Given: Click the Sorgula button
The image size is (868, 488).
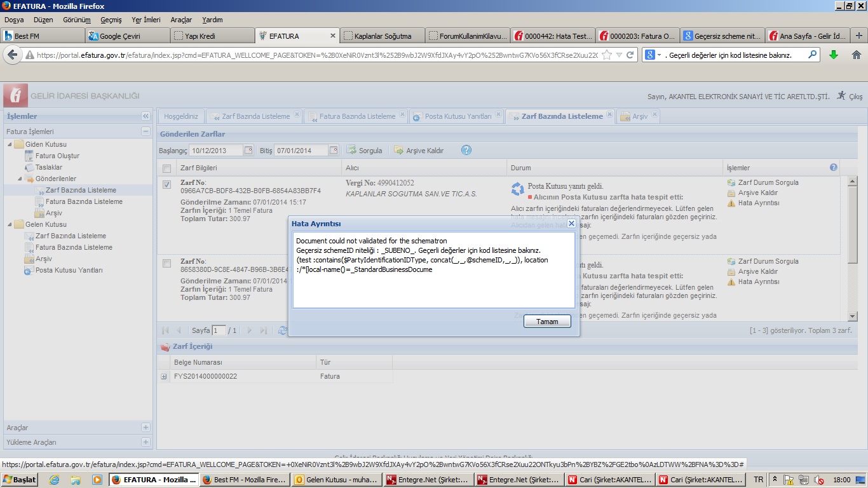Looking at the screenshot, I should pyautogui.click(x=364, y=151).
